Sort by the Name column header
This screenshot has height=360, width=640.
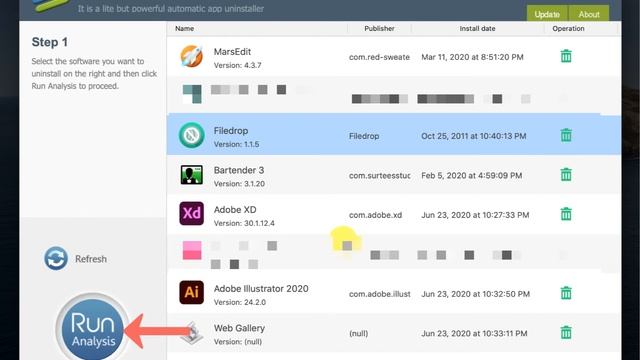pyautogui.click(x=184, y=29)
